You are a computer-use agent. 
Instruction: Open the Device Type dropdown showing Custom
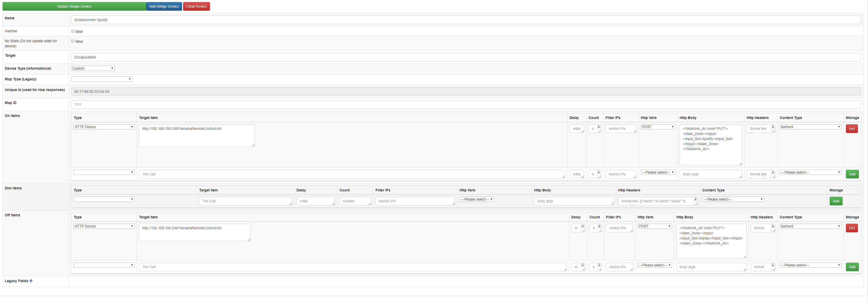click(x=93, y=68)
